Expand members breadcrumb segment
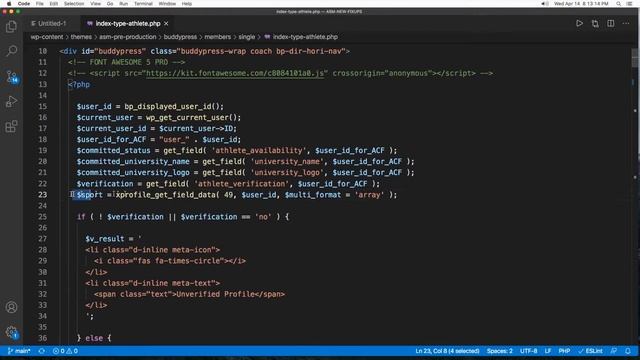 (218, 37)
